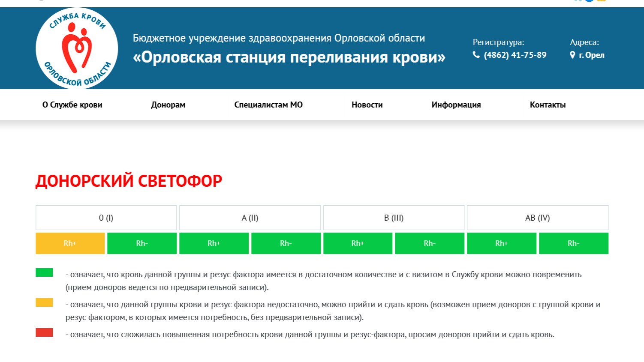Click the AB (IV) blood group header

tap(538, 218)
